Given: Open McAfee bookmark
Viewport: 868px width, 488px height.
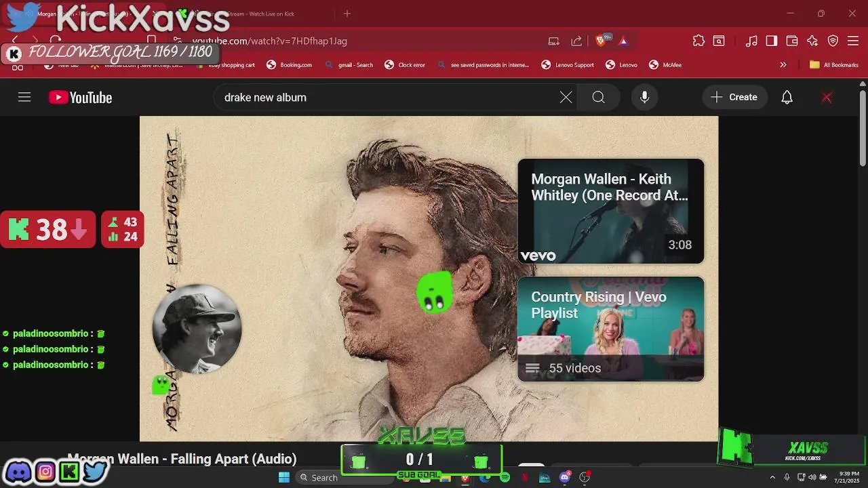Looking at the screenshot, I should (x=665, y=65).
